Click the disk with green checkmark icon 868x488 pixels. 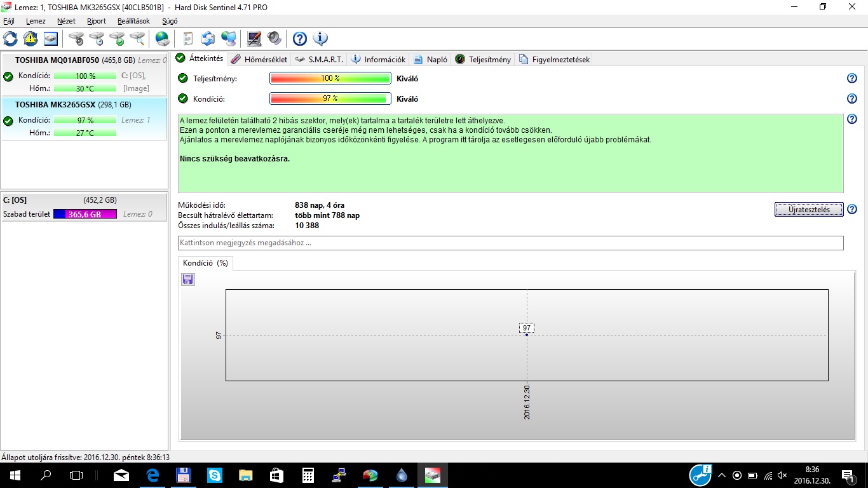(x=117, y=39)
